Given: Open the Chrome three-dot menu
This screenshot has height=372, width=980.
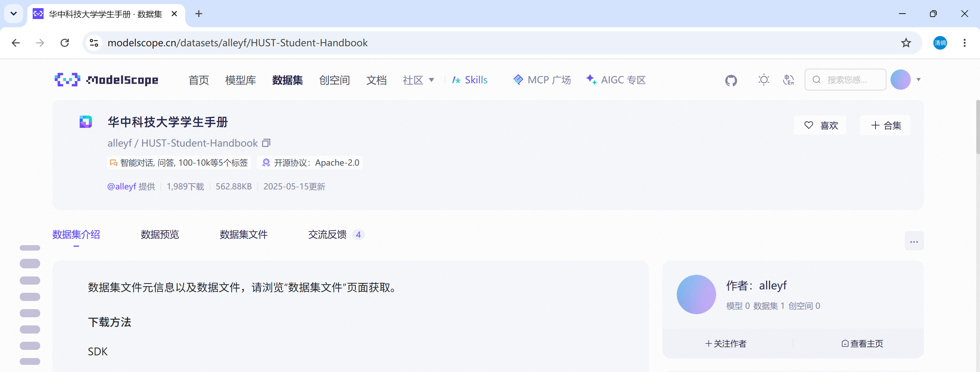Looking at the screenshot, I should coord(964,43).
